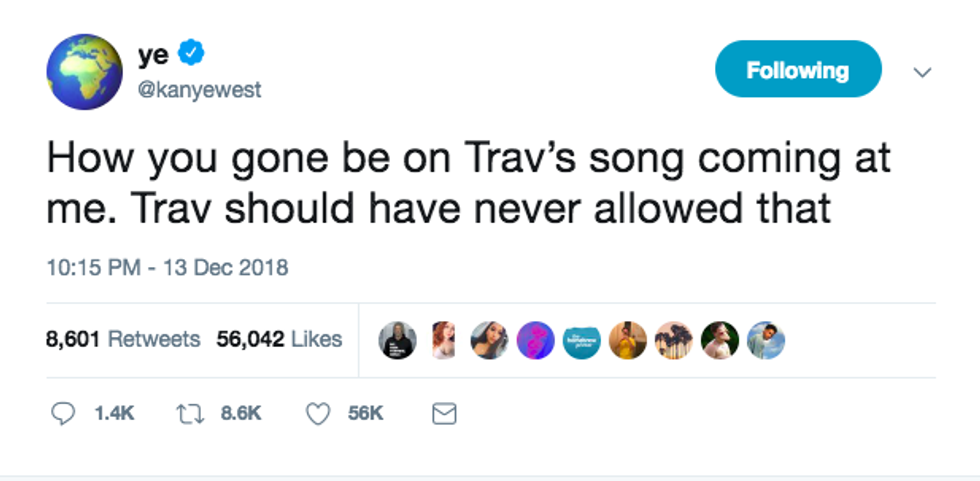Expand the tweet options chevron
Screen dimensions: 980x481
(x=923, y=72)
